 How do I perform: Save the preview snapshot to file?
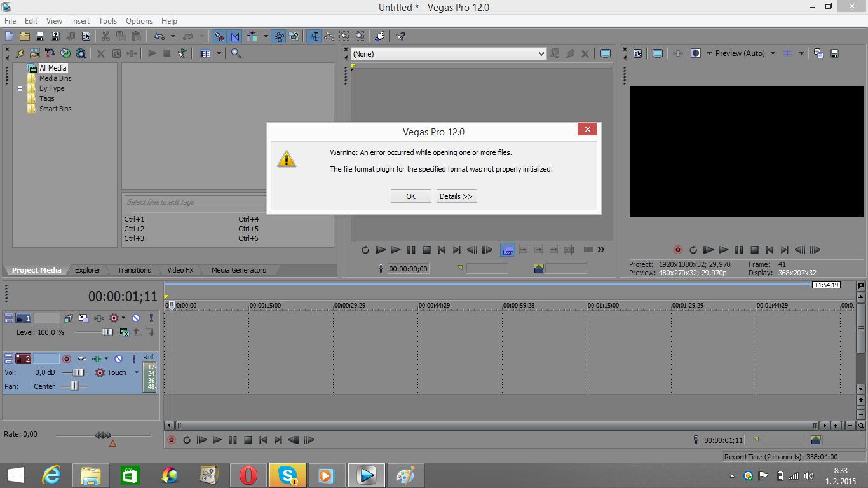pyautogui.click(x=834, y=53)
